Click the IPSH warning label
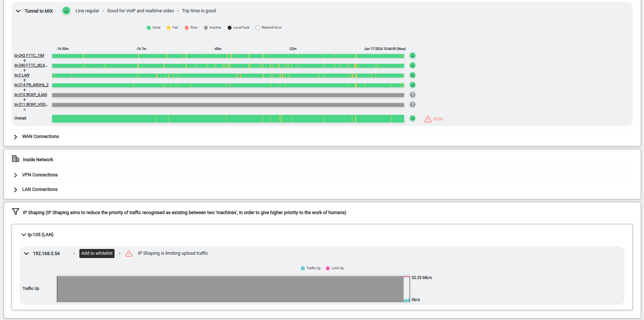 (438, 119)
